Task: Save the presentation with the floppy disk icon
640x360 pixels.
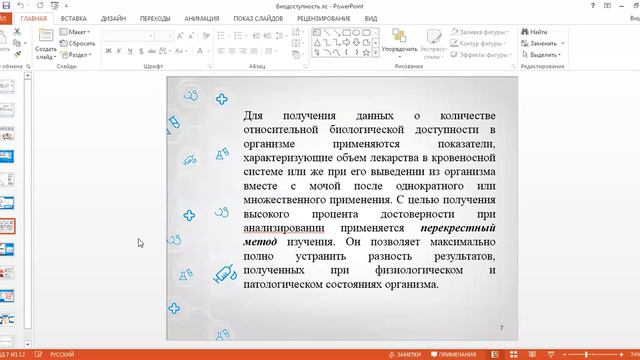Action: click(x=6, y=6)
